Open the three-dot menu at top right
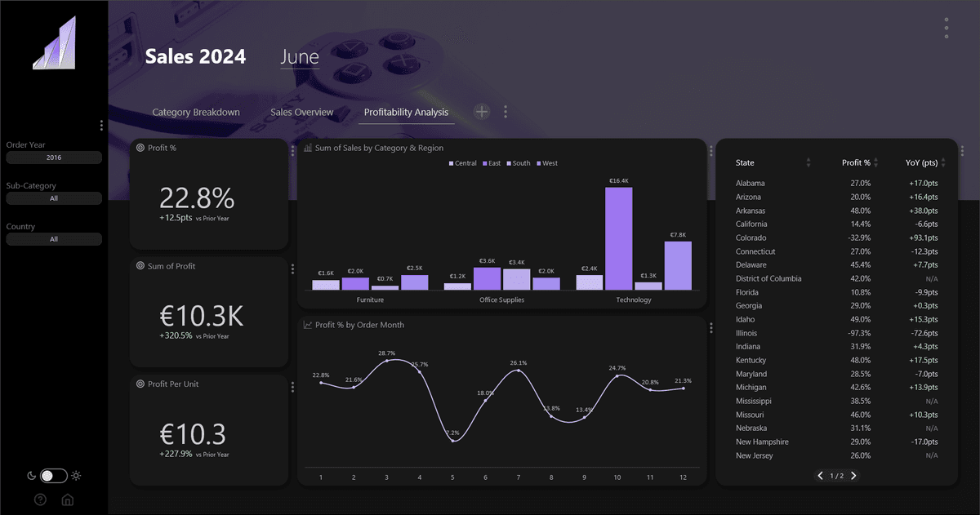980x515 pixels. pyautogui.click(x=946, y=28)
